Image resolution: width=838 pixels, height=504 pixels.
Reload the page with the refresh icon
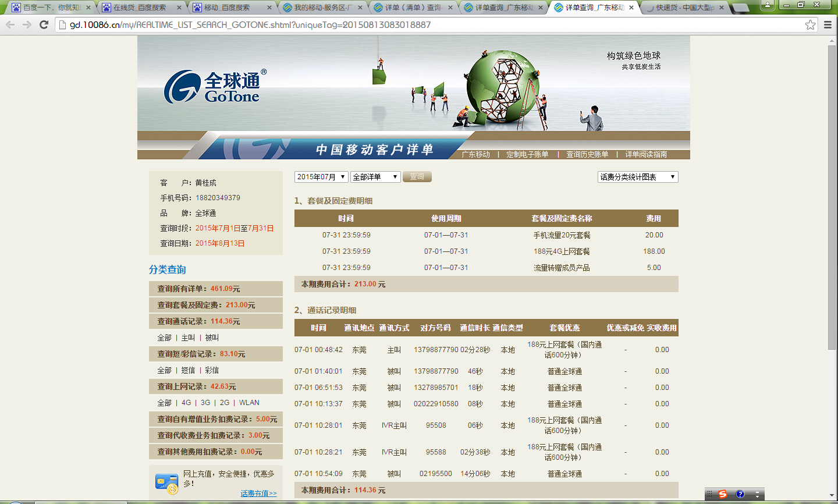pos(44,24)
